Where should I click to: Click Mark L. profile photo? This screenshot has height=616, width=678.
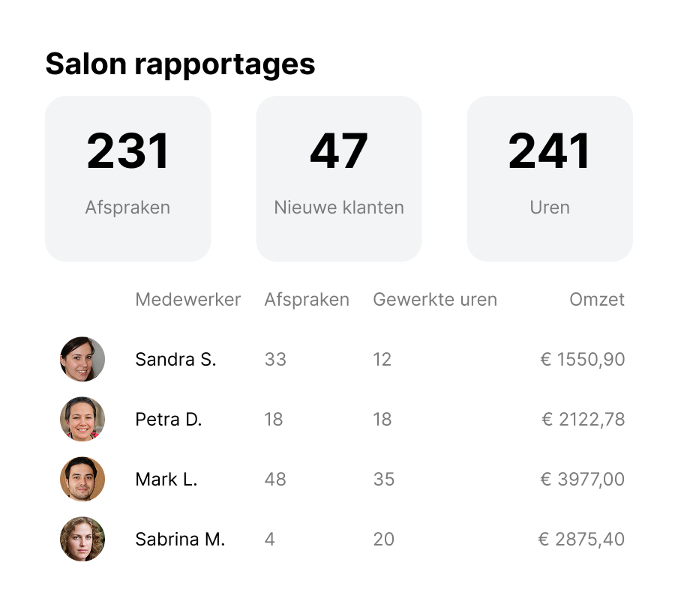coord(82,479)
